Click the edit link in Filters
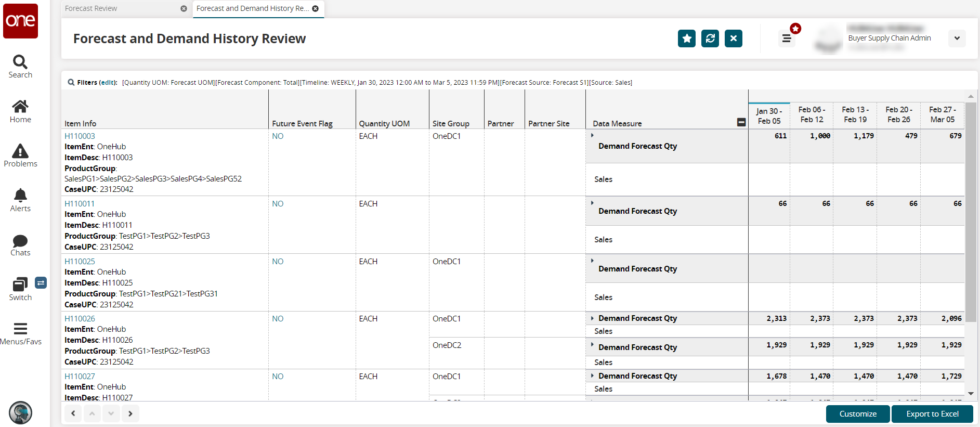The width and height of the screenshot is (980, 427). 108,83
